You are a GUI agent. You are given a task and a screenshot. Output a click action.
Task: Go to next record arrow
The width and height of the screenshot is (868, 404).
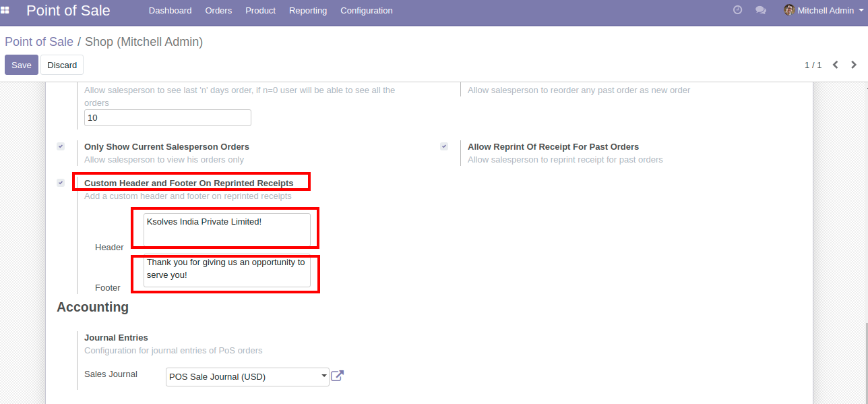854,65
